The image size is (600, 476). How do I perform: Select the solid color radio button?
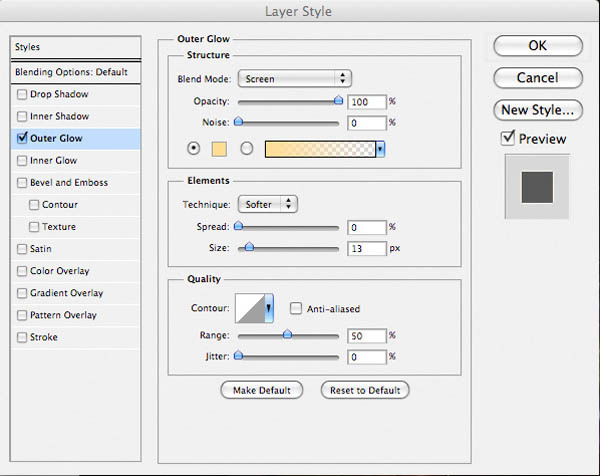[194, 148]
